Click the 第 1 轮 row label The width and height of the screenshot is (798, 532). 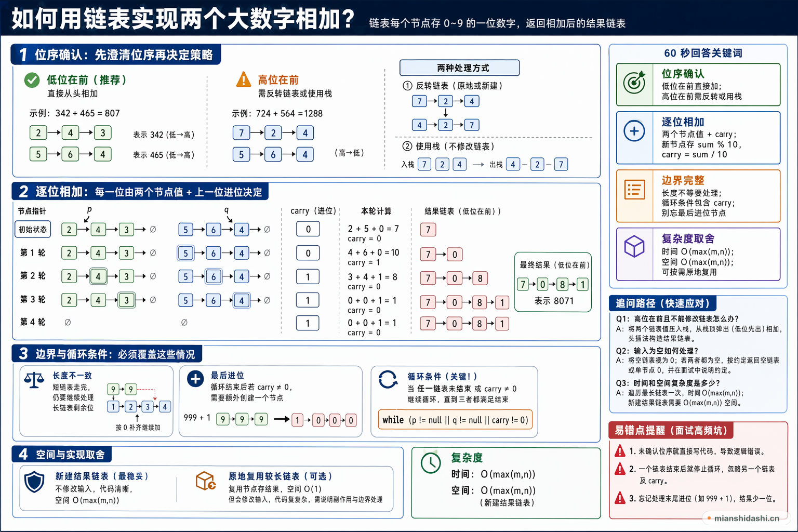(33, 252)
